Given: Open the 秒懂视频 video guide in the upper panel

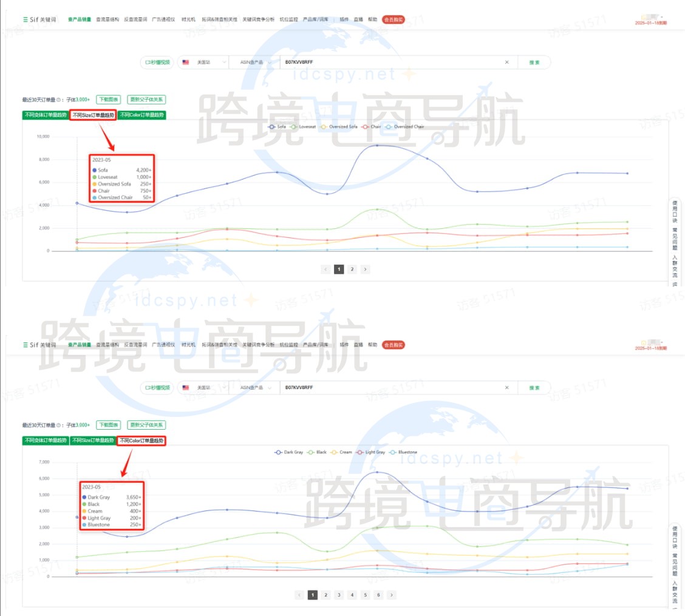Looking at the screenshot, I should point(157,63).
